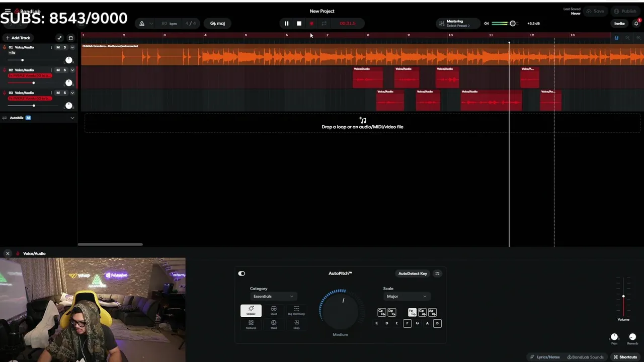Click track 03 pan knob
Viewport: 644px width, 362px height.
(x=69, y=106)
